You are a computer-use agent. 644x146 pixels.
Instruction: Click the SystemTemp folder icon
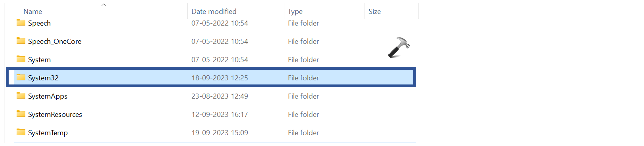(21, 132)
